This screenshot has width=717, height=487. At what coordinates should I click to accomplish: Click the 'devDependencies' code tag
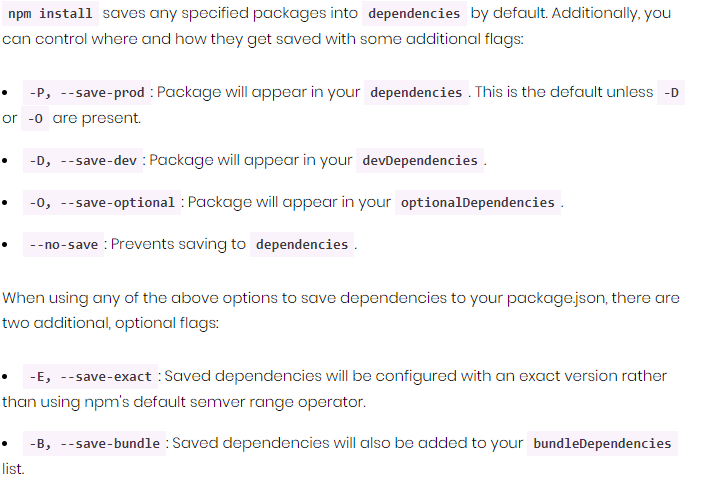pos(420,161)
